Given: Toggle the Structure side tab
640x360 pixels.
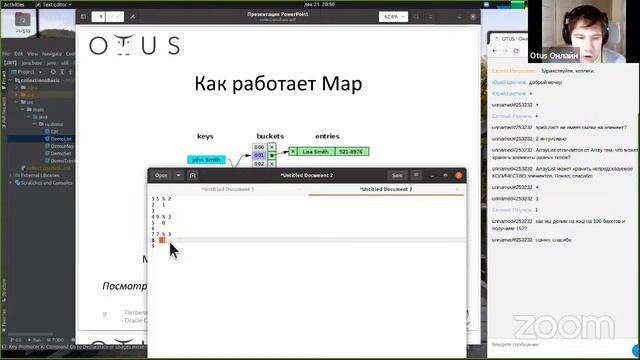Looking at the screenshot, I should pyautogui.click(x=4, y=291).
